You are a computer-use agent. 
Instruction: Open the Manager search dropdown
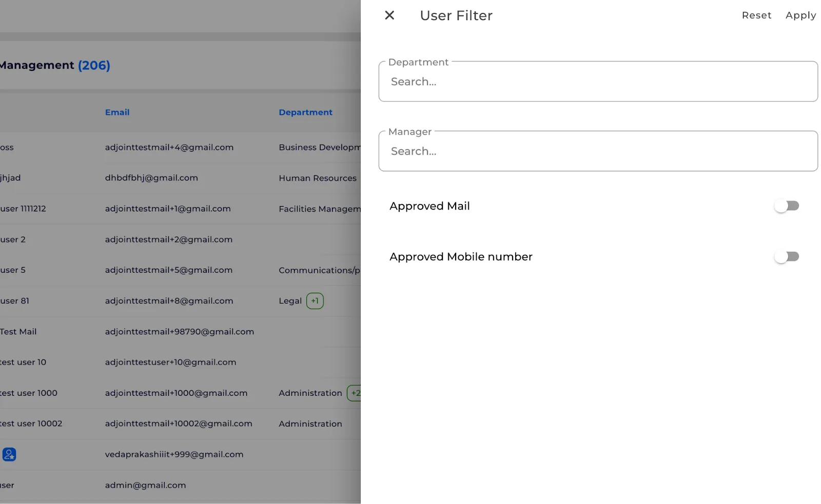pos(598,151)
